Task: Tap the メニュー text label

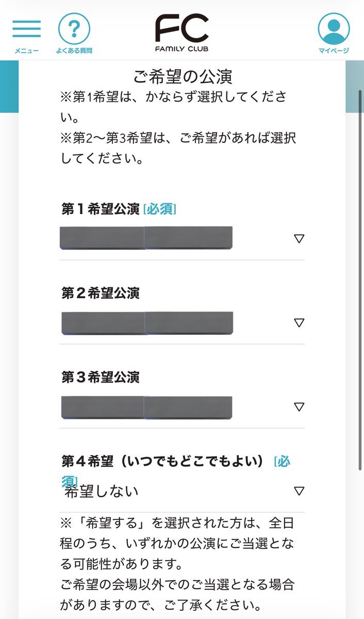Action: pos(26,51)
